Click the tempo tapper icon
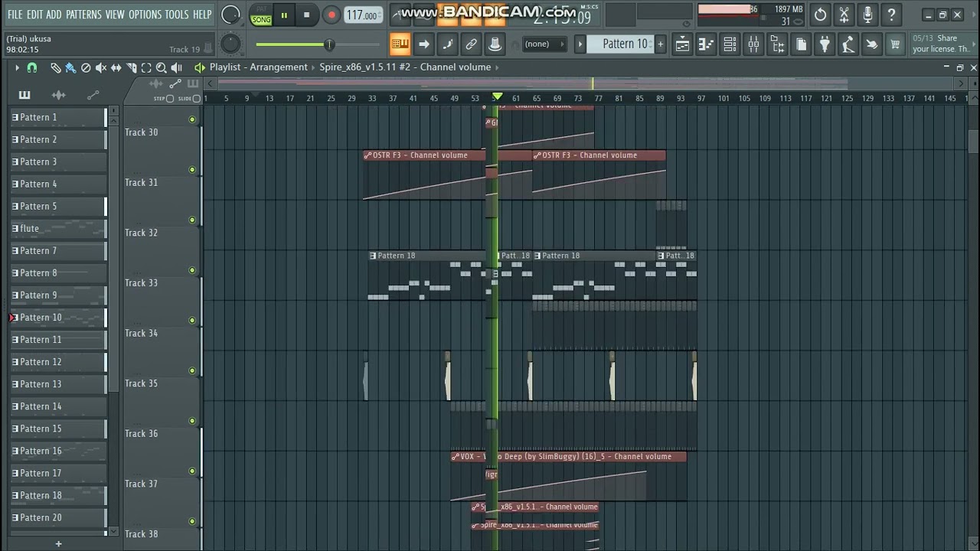Screen dimensions: 980x551 (848, 45)
